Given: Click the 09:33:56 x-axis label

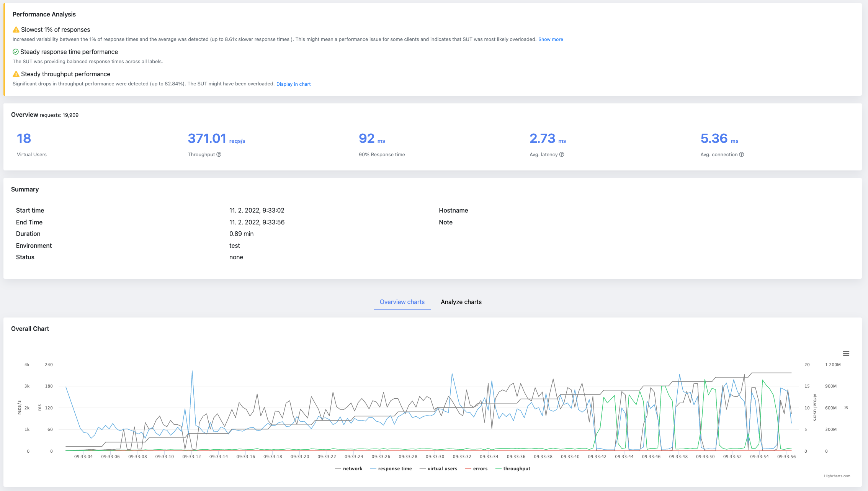Looking at the screenshot, I should coord(786,457).
